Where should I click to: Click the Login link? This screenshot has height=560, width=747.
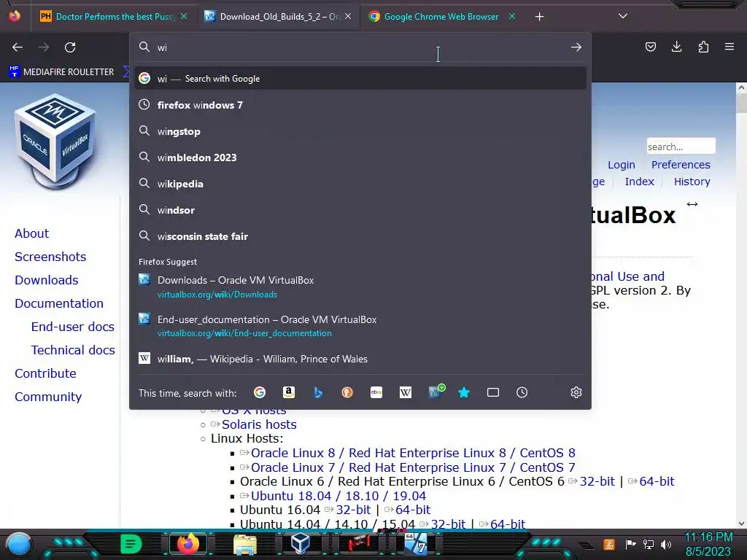[x=622, y=165]
